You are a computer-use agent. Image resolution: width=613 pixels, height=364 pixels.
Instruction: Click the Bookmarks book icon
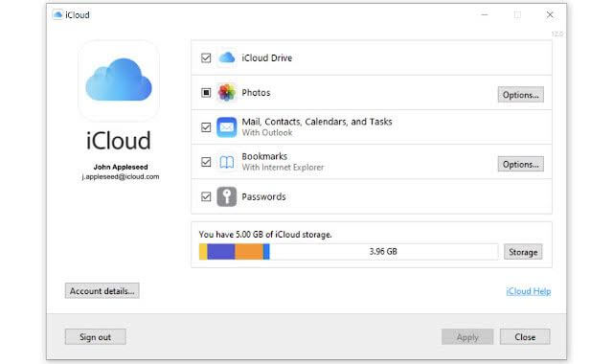point(227,162)
